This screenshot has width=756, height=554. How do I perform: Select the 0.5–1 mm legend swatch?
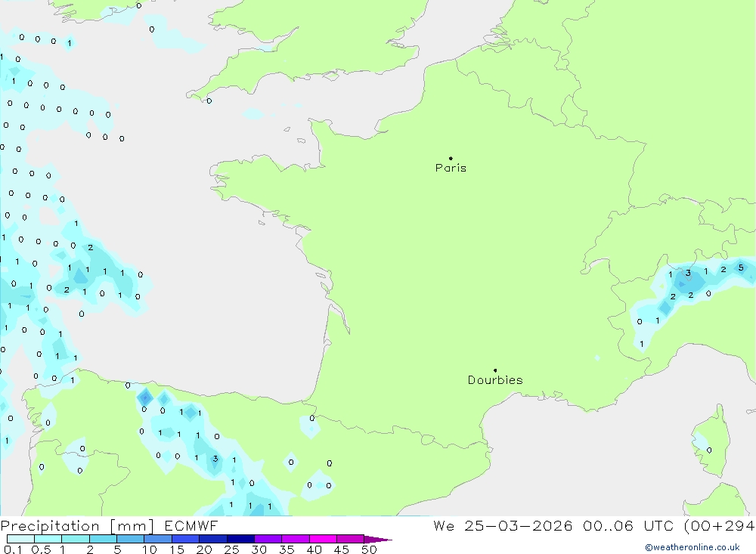[48, 539]
